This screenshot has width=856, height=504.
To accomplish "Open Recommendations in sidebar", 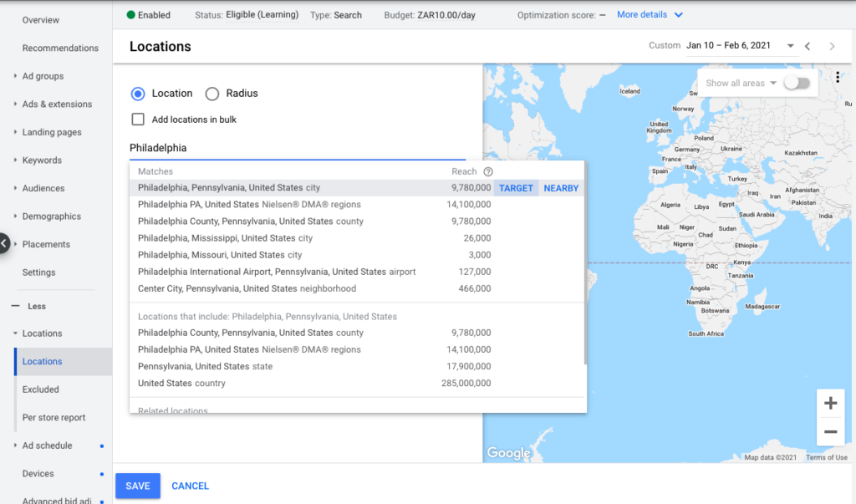I will tap(60, 48).
